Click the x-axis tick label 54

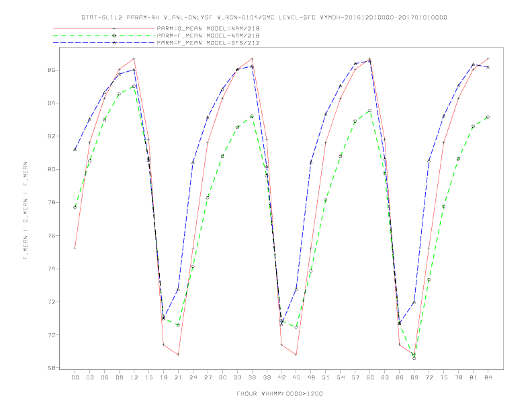click(341, 377)
